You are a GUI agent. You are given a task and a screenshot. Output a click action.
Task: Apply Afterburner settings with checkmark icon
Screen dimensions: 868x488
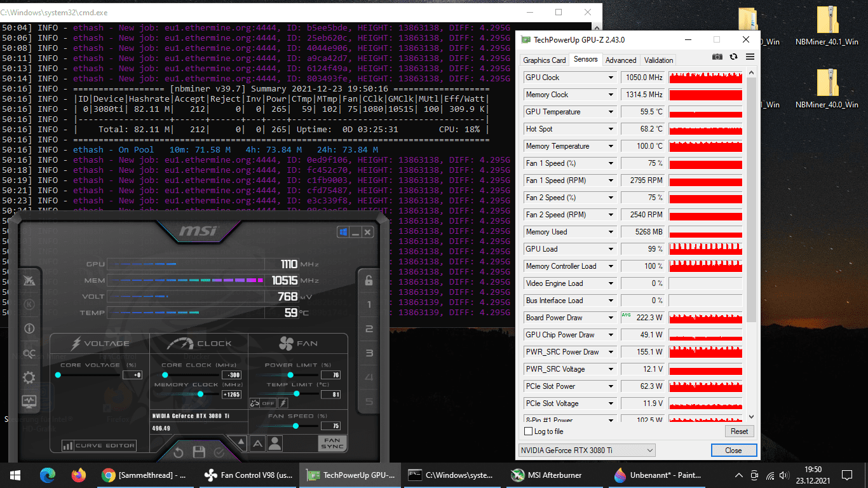pyautogui.click(x=219, y=452)
